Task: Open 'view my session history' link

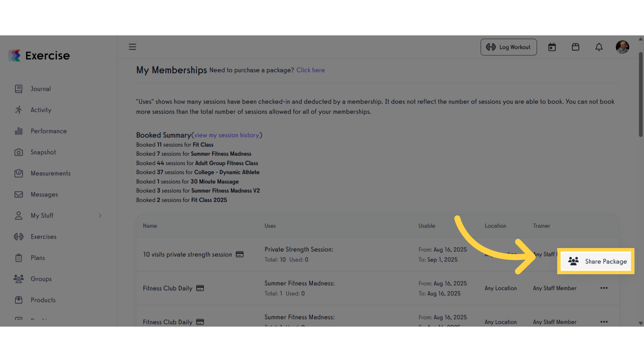Action: tap(227, 135)
